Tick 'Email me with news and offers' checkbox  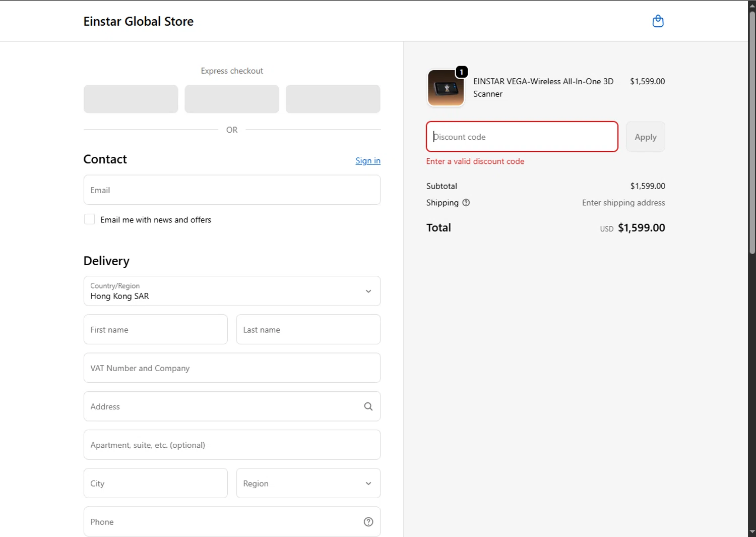point(89,219)
